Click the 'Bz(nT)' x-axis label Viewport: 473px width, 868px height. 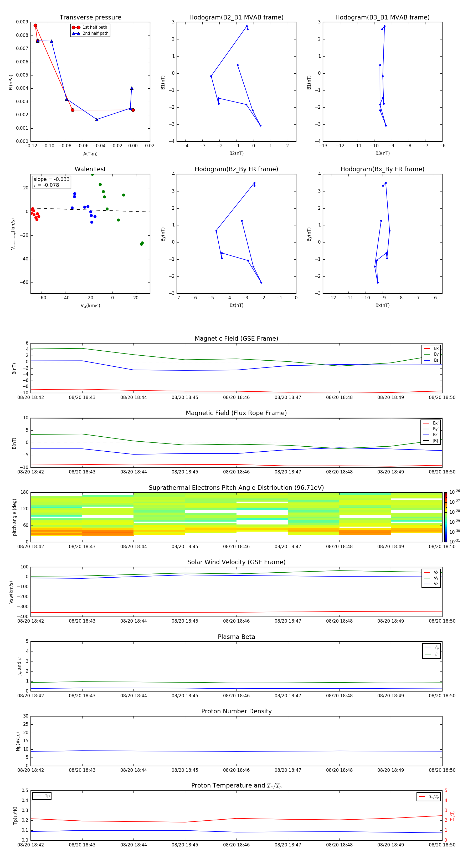point(236,305)
